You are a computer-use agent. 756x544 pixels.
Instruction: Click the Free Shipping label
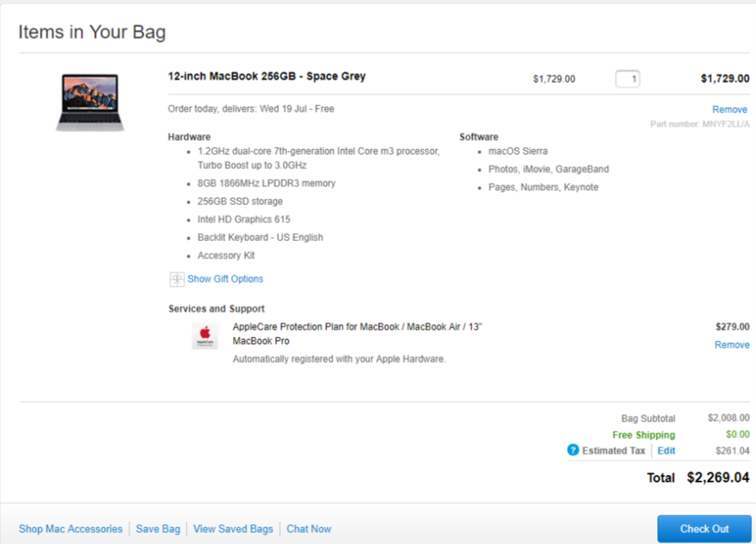coord(644,435)
